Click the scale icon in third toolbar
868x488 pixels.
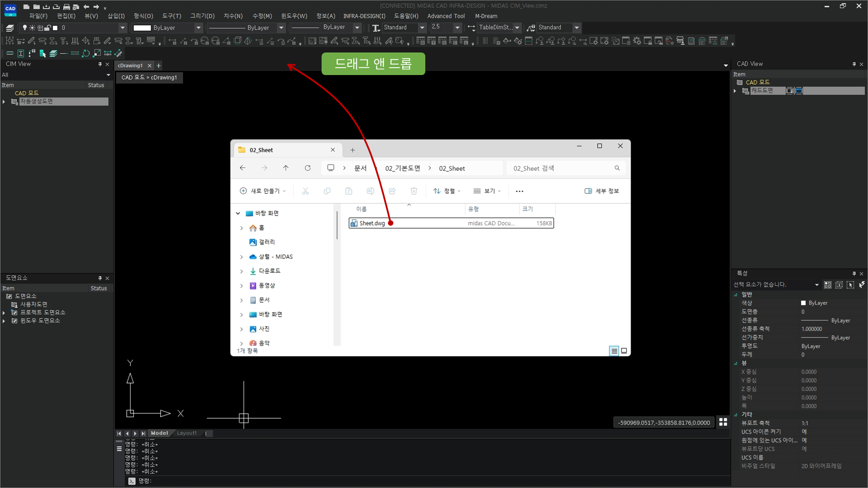pos(97,53)
